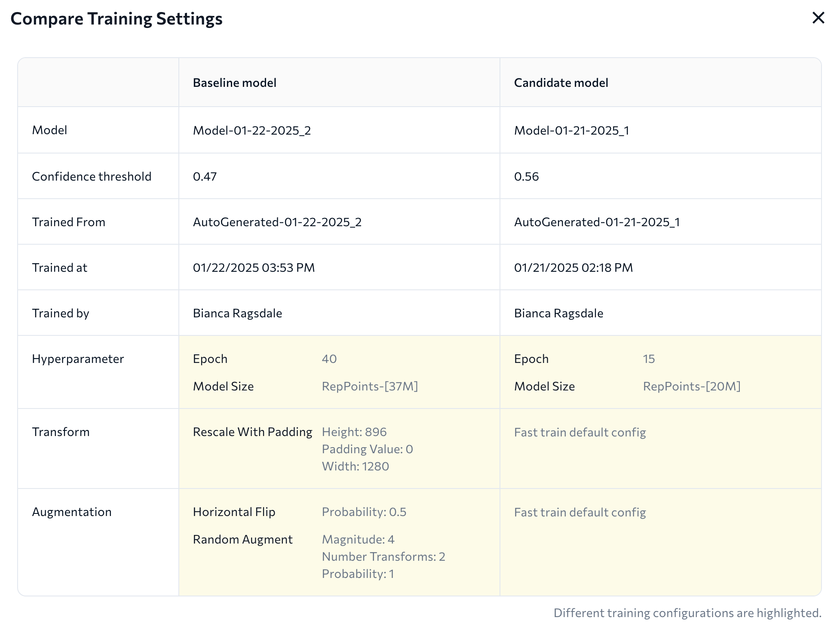Image resolution: width=840 pixels, height=639 pixels.
Task: Click the Random Augment augmentation label
Action: [x=242, y=539]
